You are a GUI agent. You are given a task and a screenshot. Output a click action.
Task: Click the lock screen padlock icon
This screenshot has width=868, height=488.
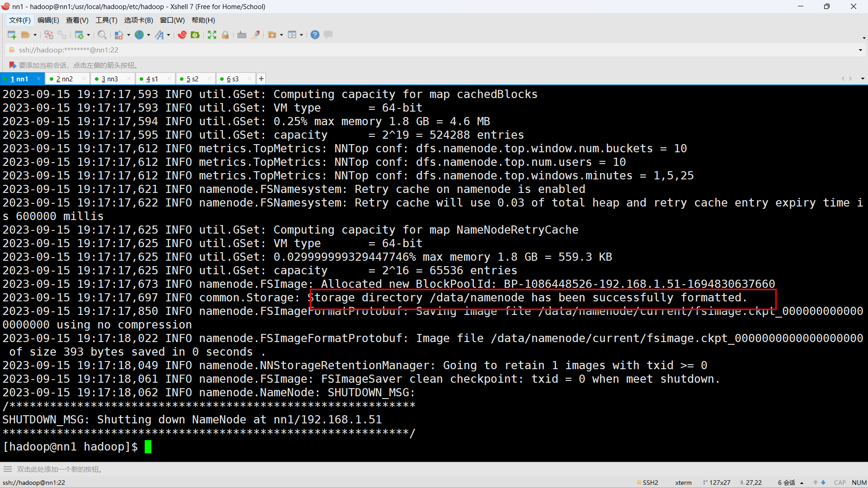click(x=225, y=35)
